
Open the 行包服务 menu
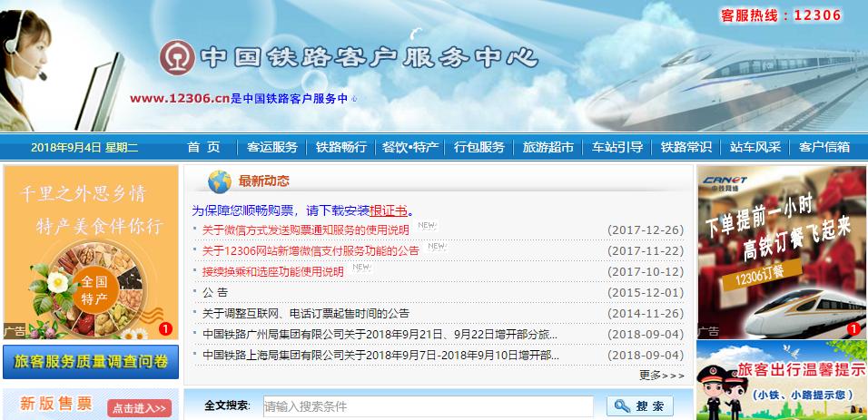[x=478, y=147]
